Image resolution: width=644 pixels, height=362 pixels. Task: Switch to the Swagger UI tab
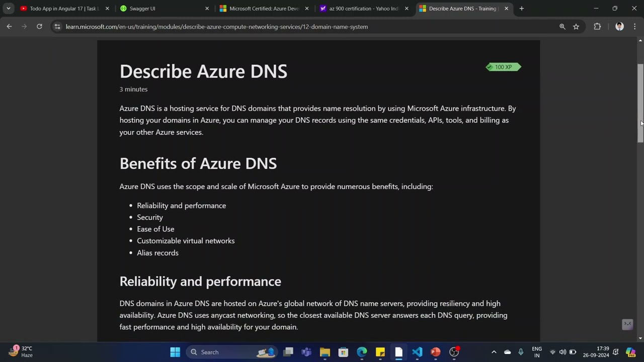(164, 9)
